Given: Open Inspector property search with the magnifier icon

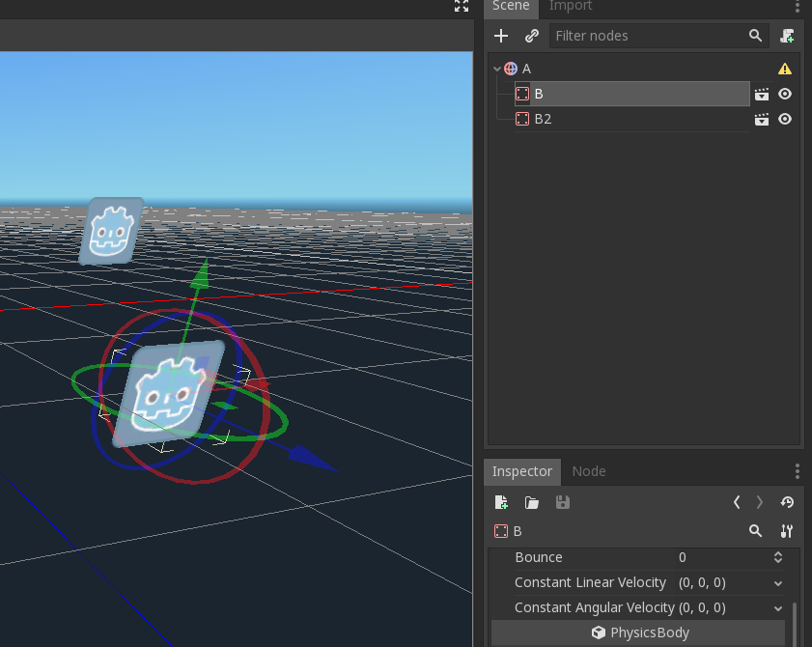Looking at the screenshot, I should coord(756,531).
